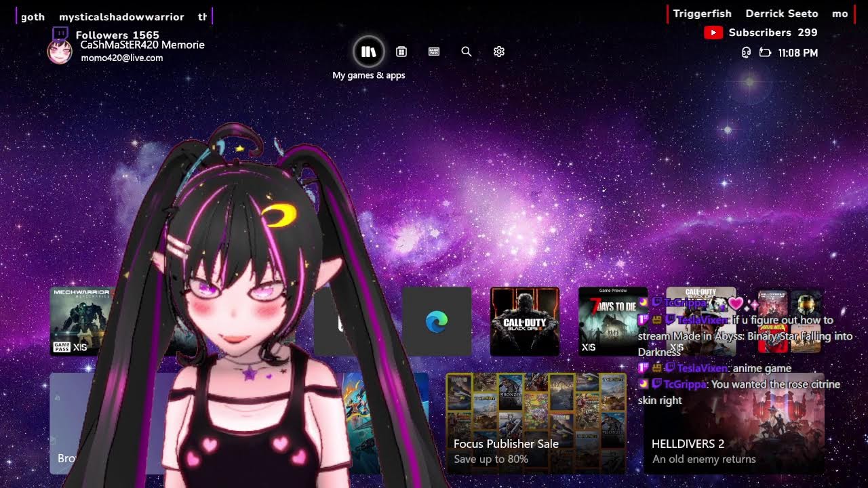This screenshot has width=868, height=488.
Task: Open the HELLDIVERS 2 promo card
Action: (x=734, y=423)
